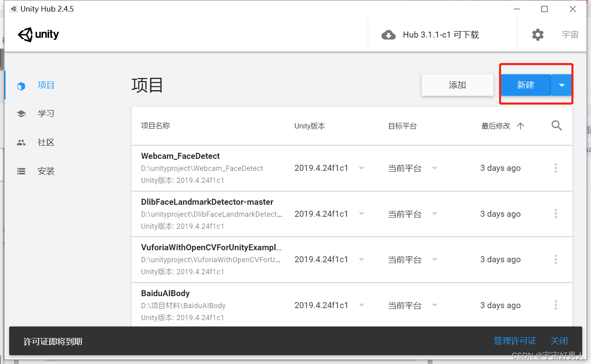591x364 pixels.
Task: Minimize the Unity Hub window
Action: 517,9
